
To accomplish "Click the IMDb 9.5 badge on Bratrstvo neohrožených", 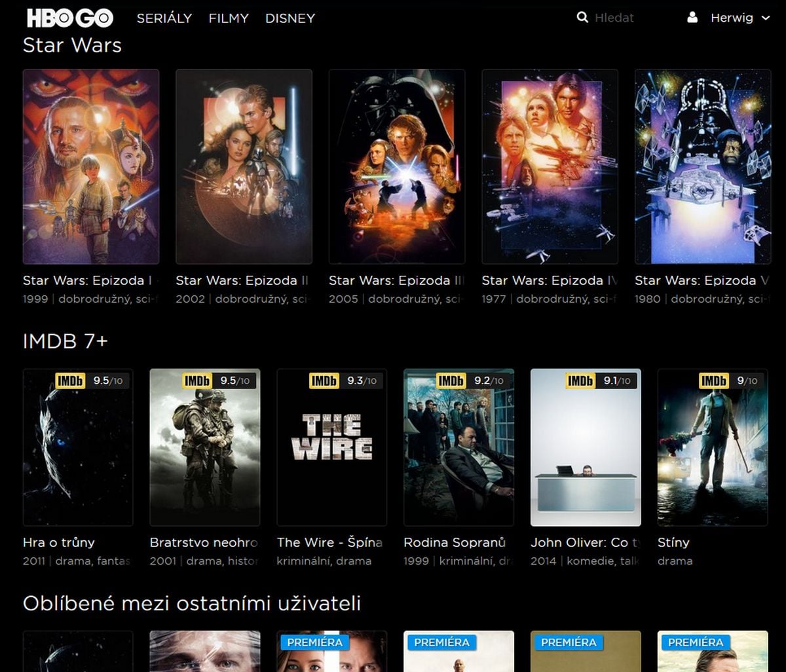I will tap(218, 381).
